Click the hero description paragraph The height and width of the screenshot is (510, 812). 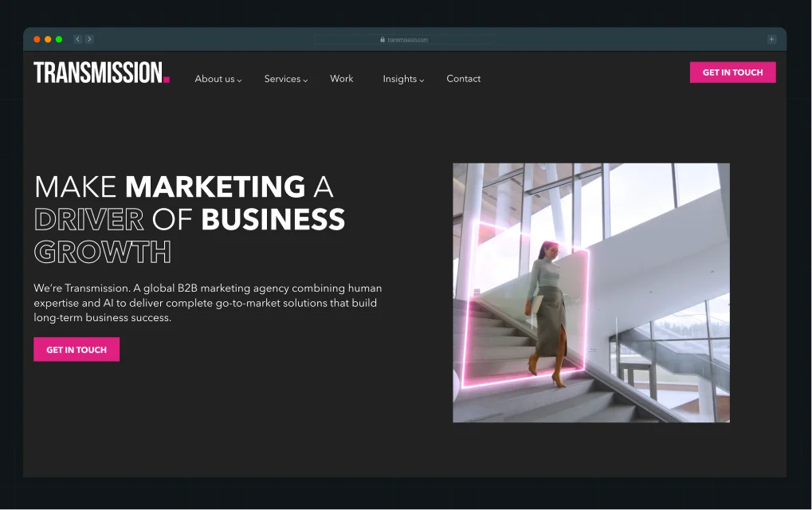(x=208, y=303)
